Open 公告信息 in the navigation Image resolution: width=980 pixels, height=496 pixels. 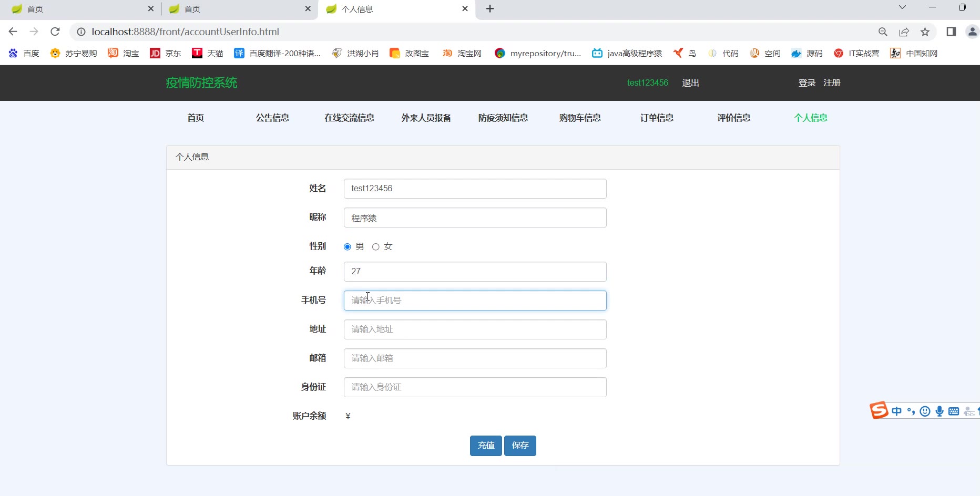point(272,118)
